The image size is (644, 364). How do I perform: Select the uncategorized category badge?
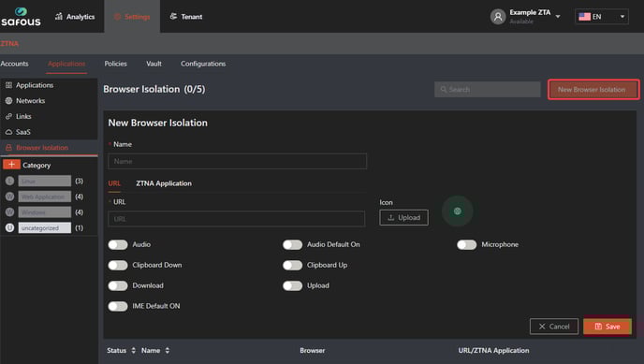[44, 227]
